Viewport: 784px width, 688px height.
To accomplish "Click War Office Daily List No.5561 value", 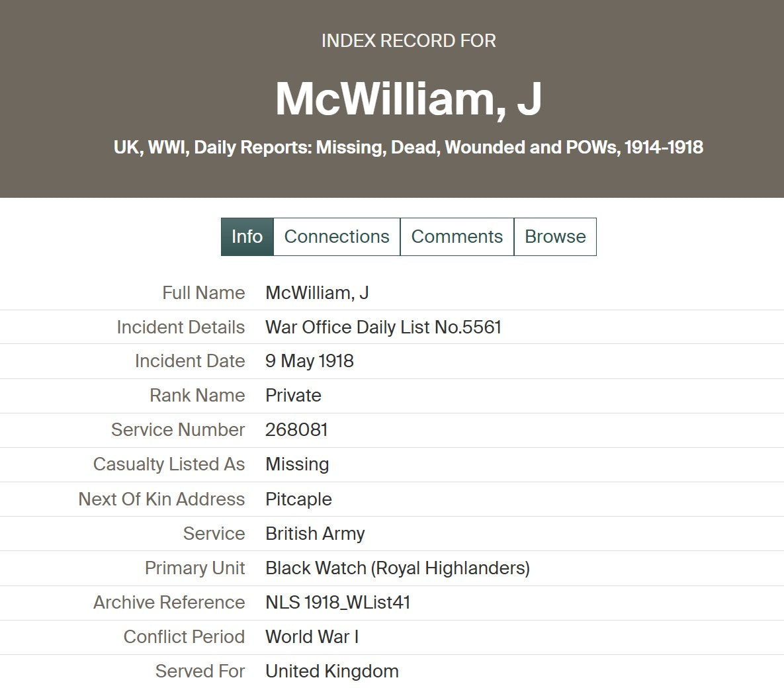I will click(x=383, y=327).
